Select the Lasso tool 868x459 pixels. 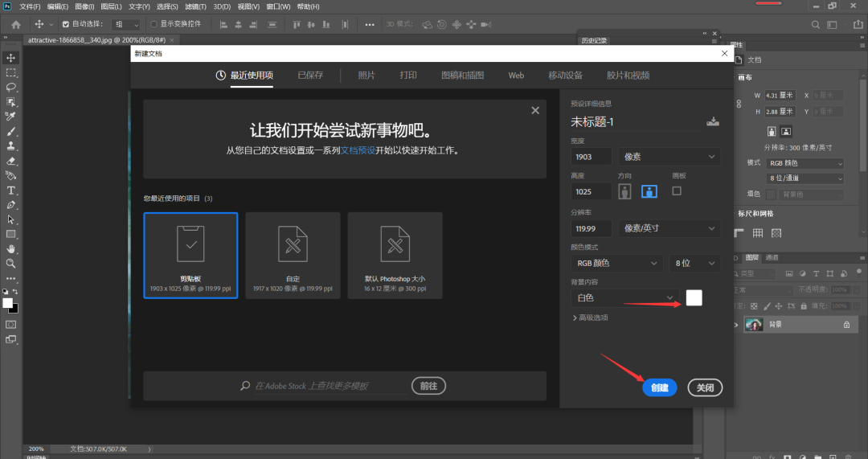[11, 87]
